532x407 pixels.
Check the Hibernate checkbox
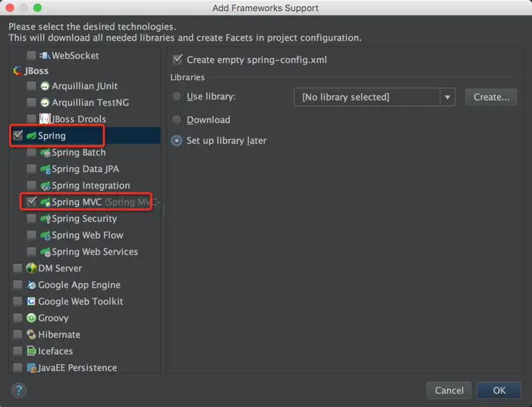click(18, 334)
